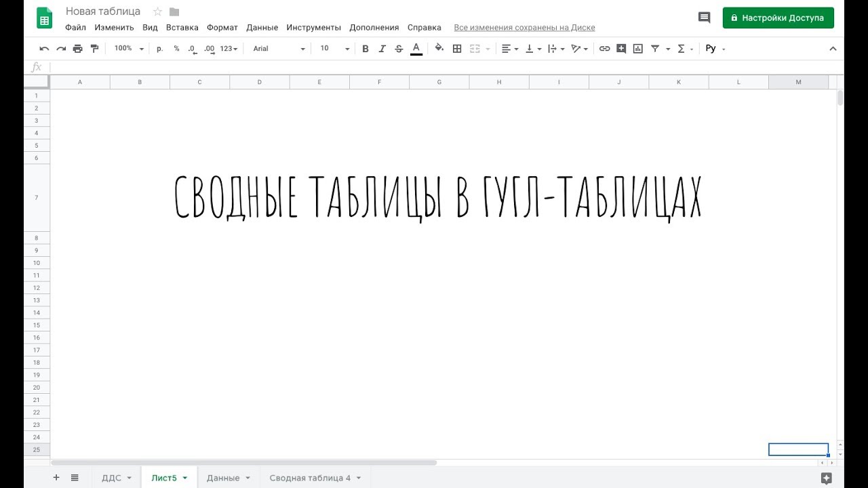Screen dimensions: 868x488
Task: Open the 123 more formats dropdown
Action: (229, 49)
